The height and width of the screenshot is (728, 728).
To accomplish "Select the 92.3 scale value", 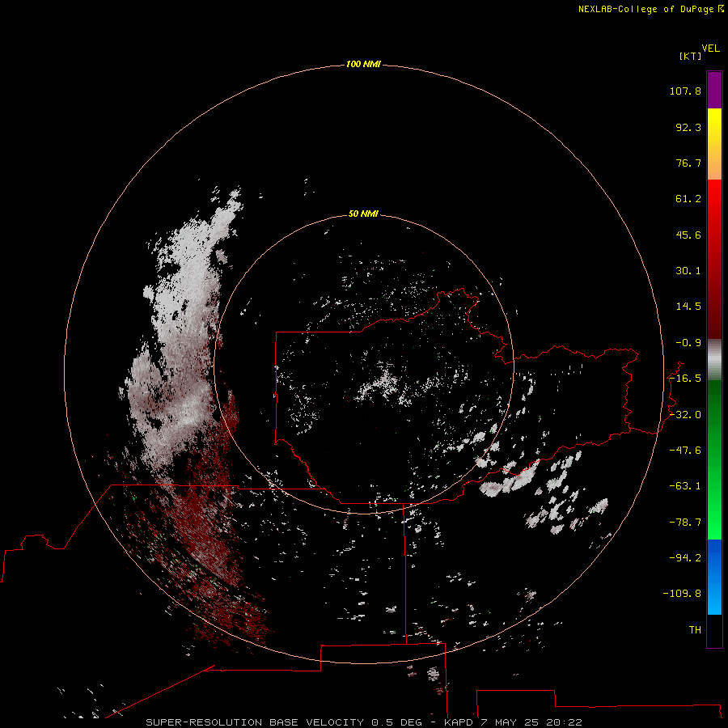I will point(688,127).
